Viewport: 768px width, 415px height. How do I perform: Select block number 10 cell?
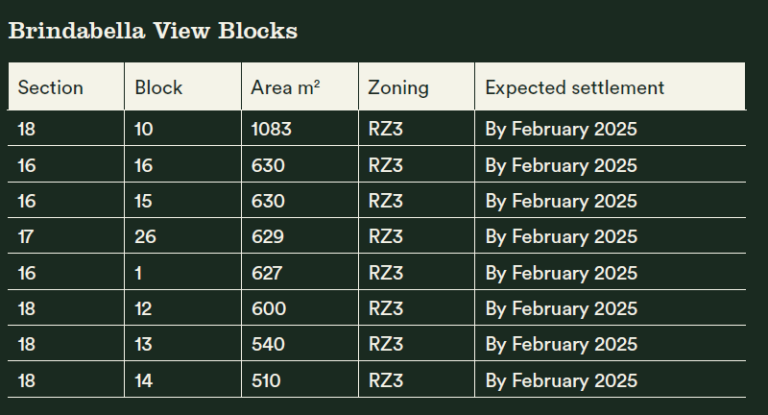[x=146, y=129]
